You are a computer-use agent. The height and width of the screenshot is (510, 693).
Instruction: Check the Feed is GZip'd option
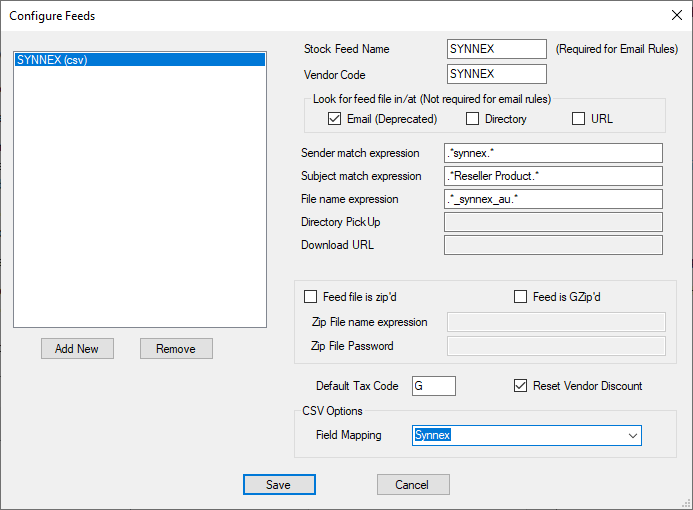520,297
